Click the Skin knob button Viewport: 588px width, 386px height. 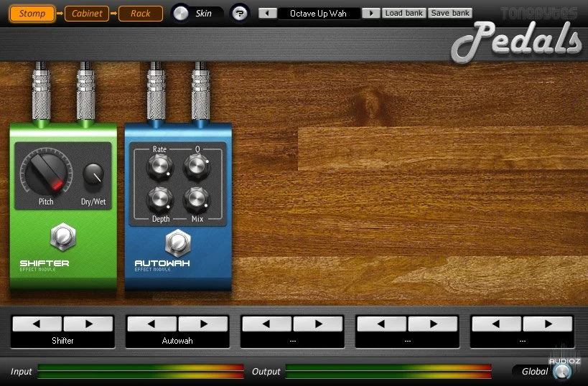point(181,14)
